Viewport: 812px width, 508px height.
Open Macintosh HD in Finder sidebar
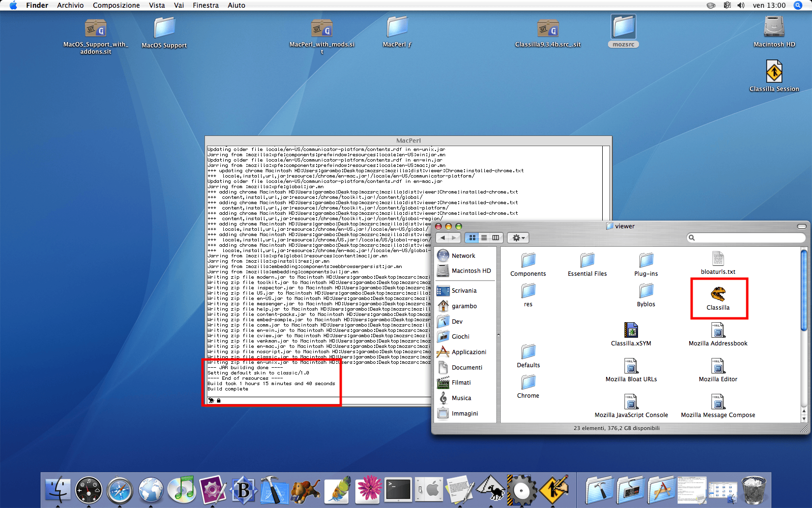[465, 271]
